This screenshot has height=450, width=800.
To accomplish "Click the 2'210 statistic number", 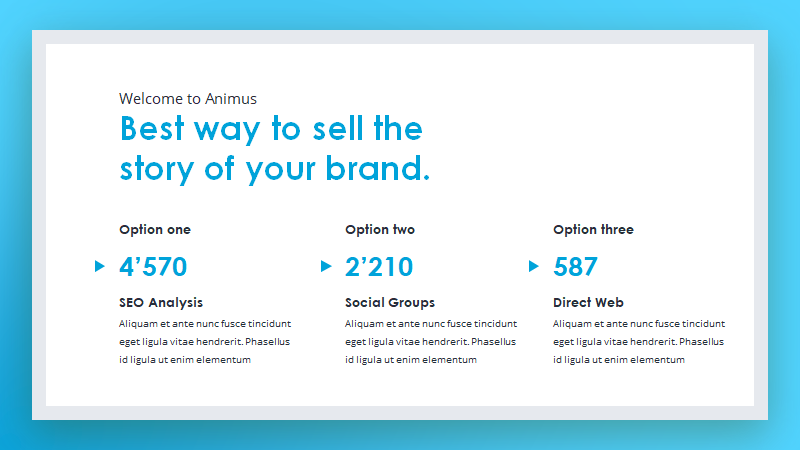I will click(x=379, y=266).
